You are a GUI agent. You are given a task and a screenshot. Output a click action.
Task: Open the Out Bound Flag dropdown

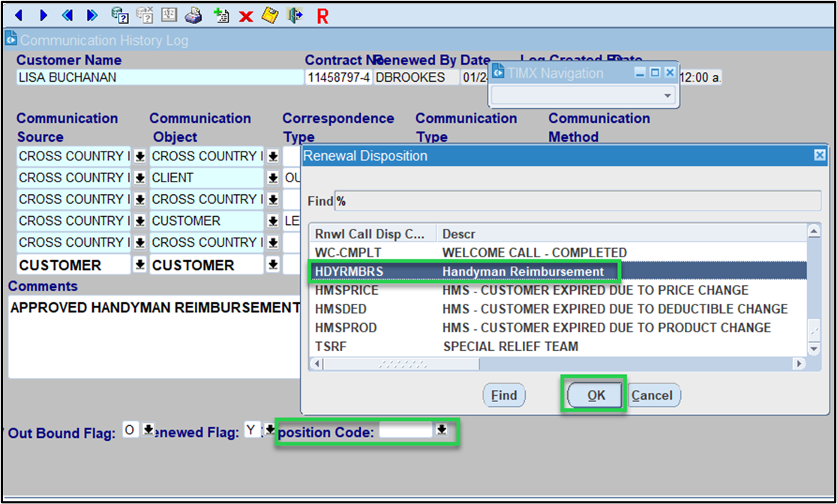(148, 430)
